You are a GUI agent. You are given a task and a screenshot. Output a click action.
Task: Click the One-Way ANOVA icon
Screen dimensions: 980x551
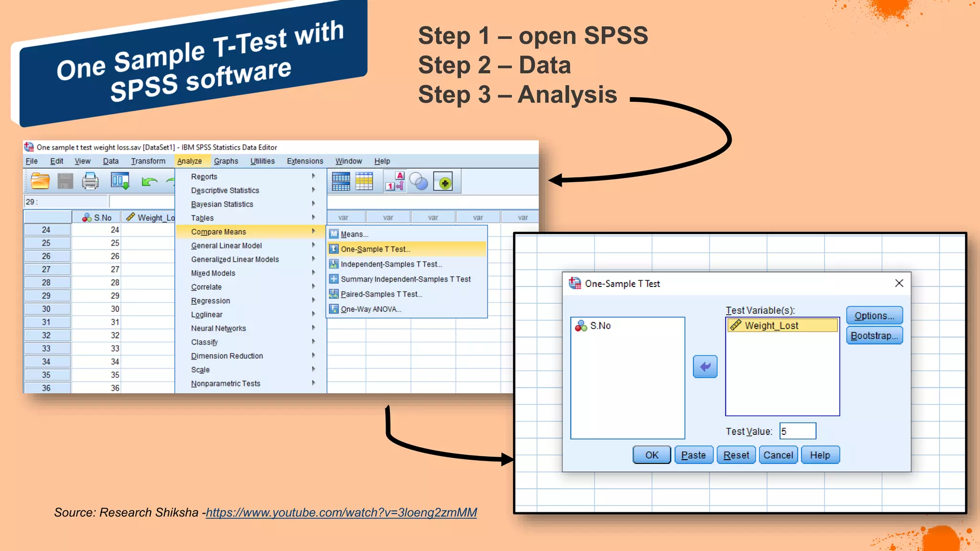(x=334, y=309)
